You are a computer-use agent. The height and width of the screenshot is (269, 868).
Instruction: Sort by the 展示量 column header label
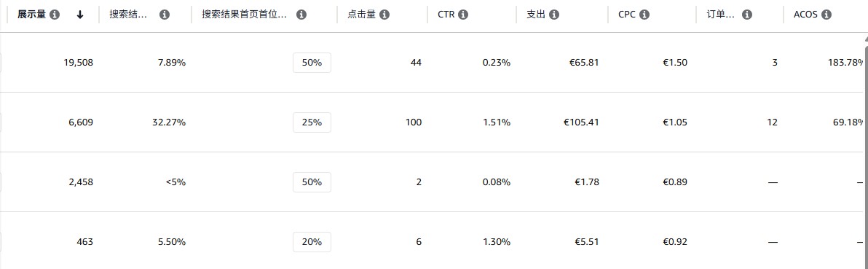(x=31, y=15)
